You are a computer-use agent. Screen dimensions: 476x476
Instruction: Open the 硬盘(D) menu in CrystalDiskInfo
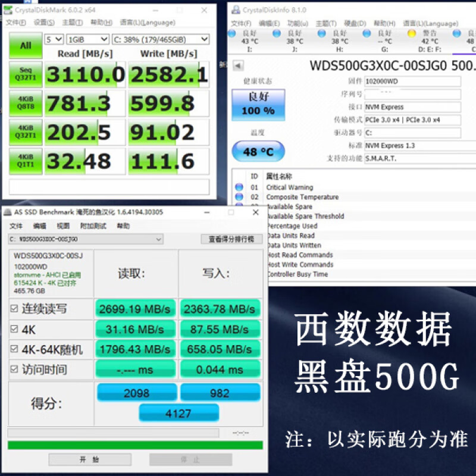(x=355, y=24)
